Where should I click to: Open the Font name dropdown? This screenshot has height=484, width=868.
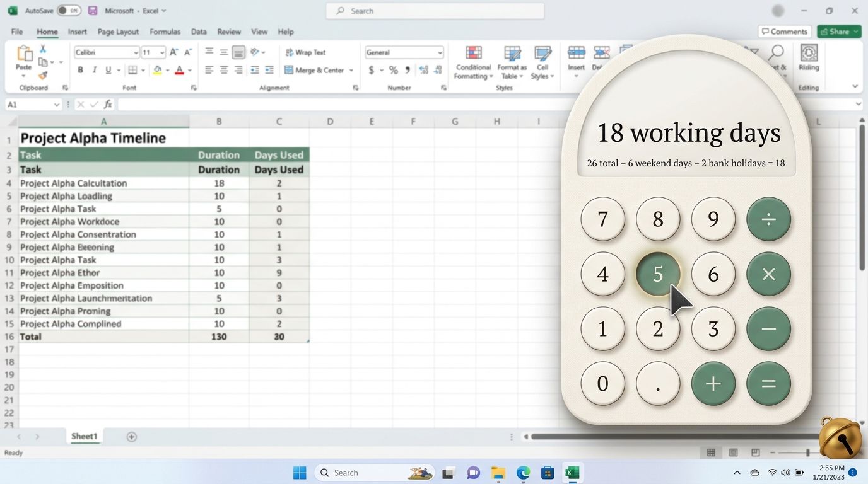point(136,53)
